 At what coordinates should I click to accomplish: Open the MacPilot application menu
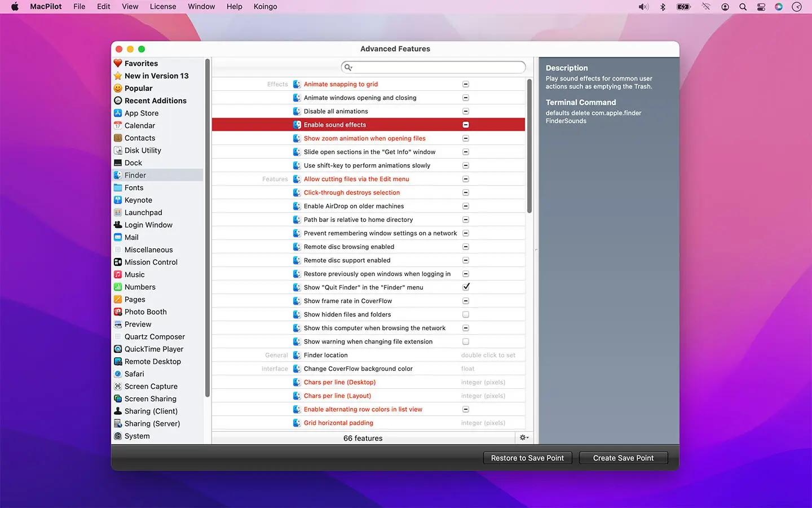pos(46,7)
